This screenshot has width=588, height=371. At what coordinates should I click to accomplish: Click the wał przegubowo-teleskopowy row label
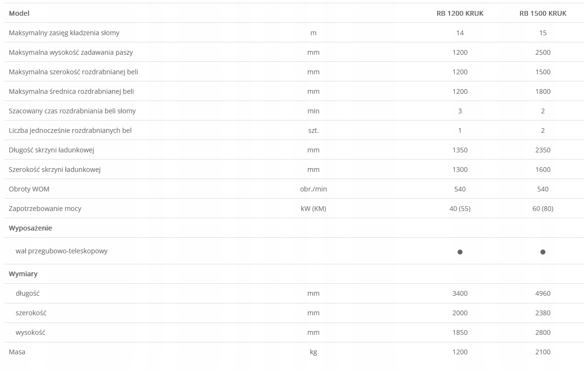pyautogui.click(x=61, y=251)
